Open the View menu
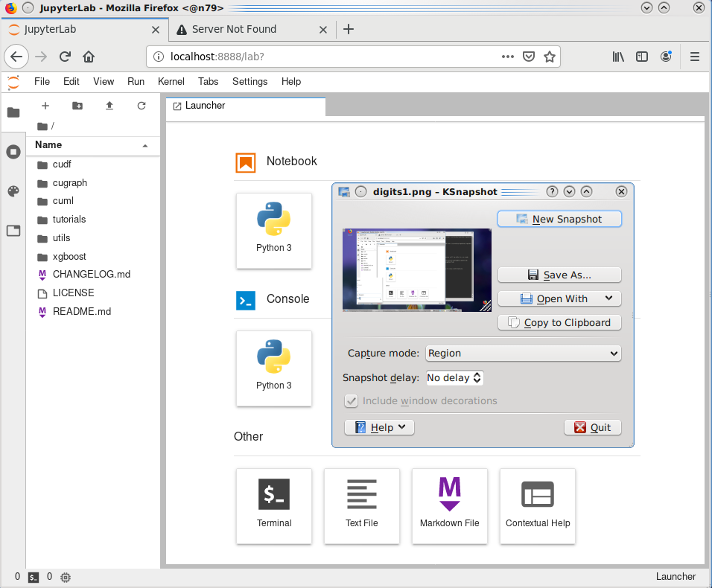This screenshot has height=588, width=712. coord(104,82)
